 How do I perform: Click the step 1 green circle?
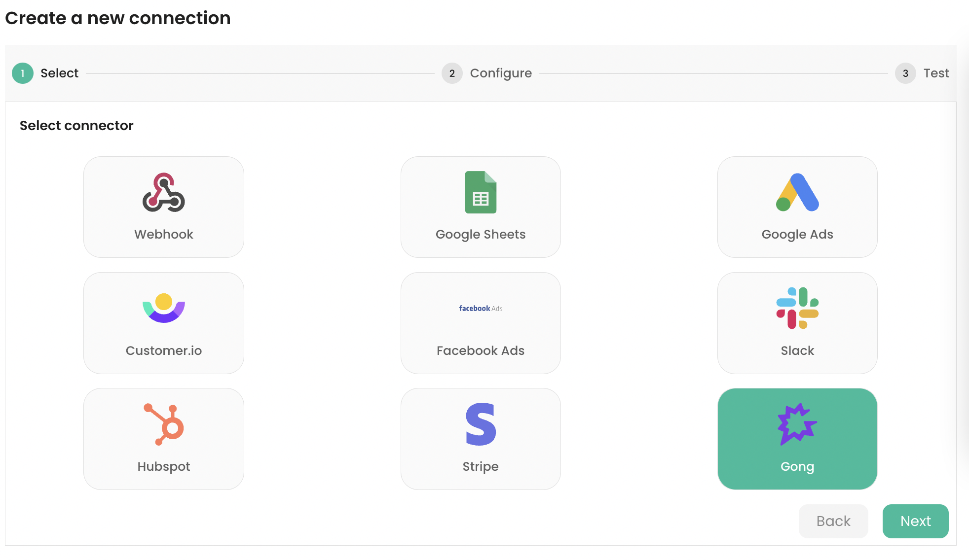[x=22, y=73]
